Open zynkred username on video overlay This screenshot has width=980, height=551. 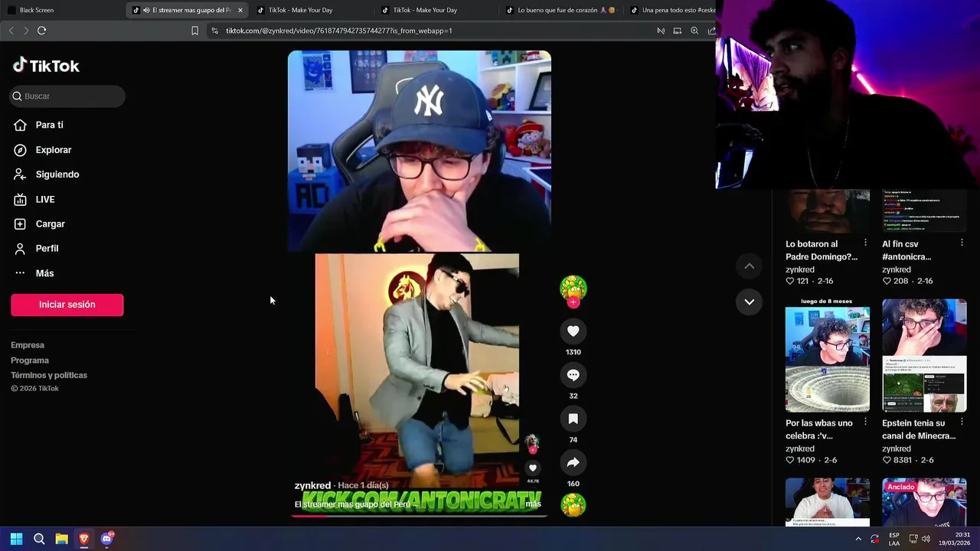point(312,486)
